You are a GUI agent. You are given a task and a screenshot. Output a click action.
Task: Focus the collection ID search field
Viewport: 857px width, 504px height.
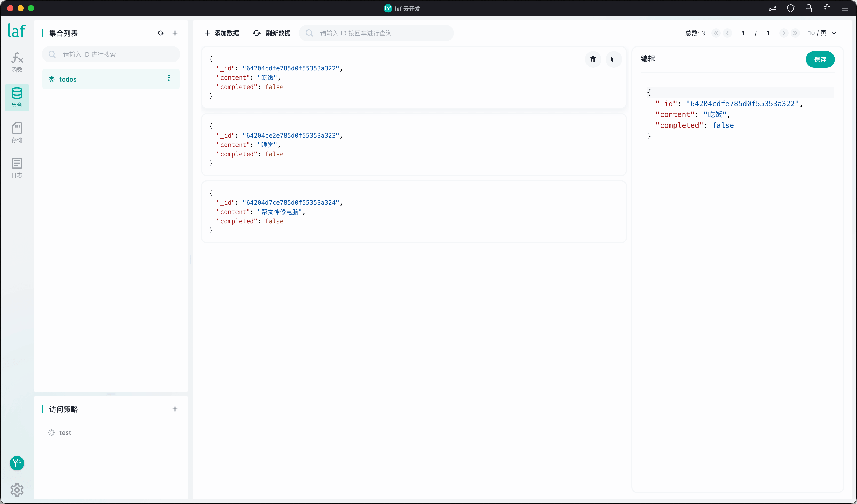pos(111,54)
